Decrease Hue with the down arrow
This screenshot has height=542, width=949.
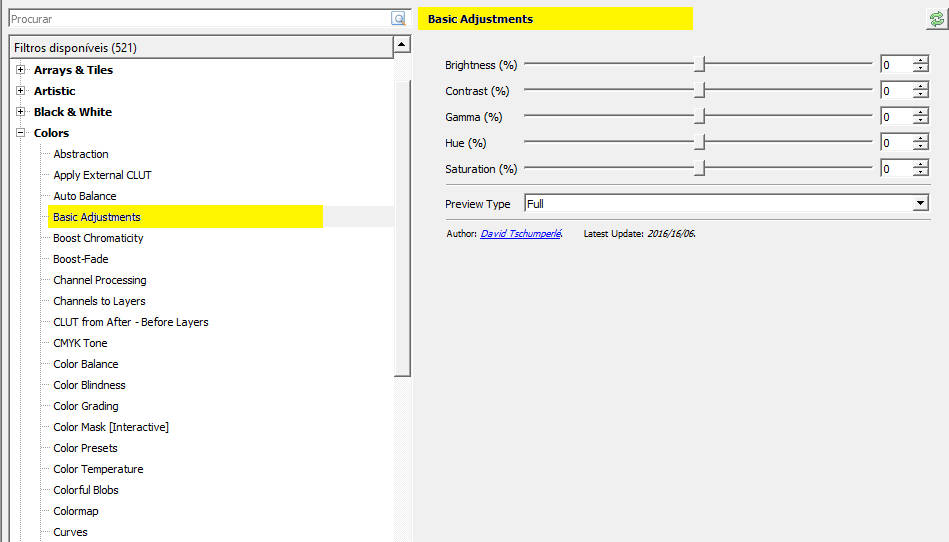pos(921,146)
